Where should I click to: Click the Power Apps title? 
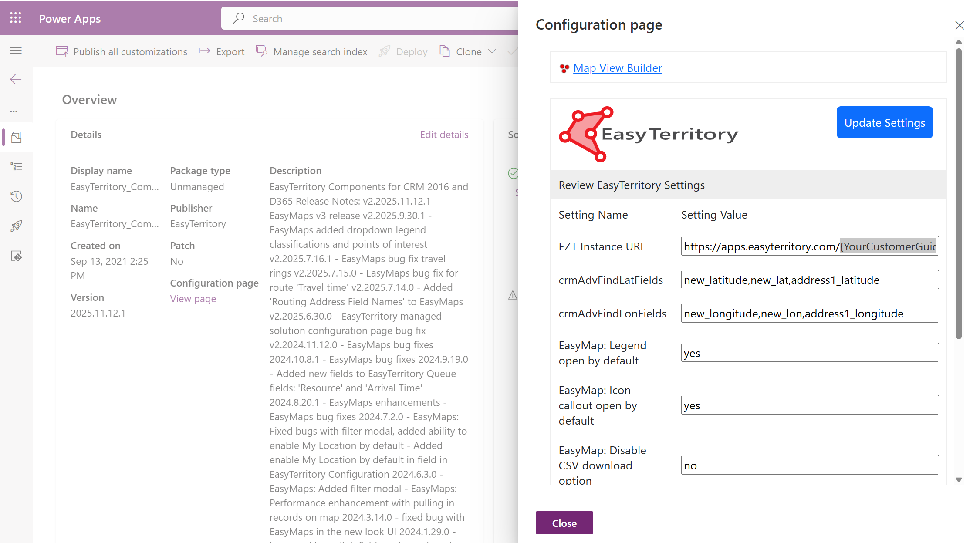[70, 19]
